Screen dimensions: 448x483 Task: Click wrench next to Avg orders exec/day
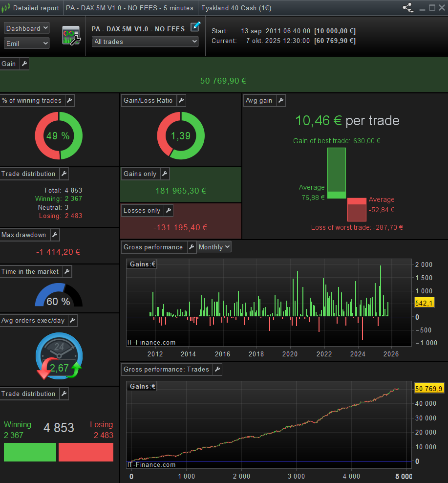72,320
